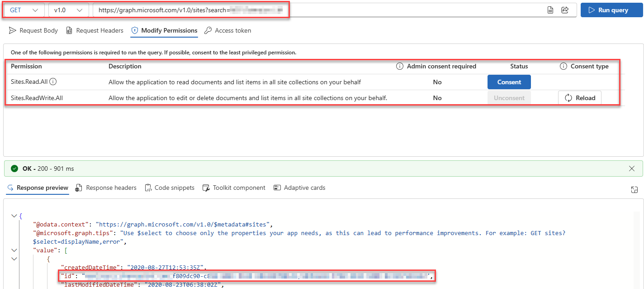
Task: Select the Adaptive cards tab
Action: coord(299,188)
